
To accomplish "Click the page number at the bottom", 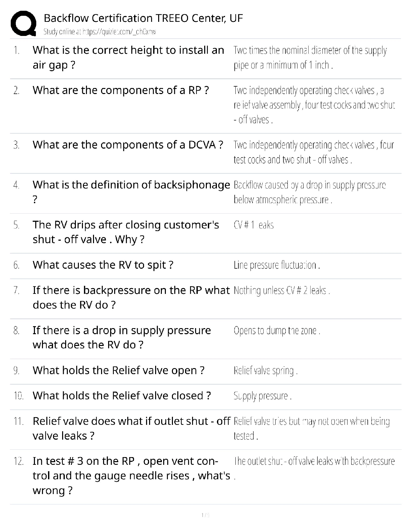I will 205,515.
